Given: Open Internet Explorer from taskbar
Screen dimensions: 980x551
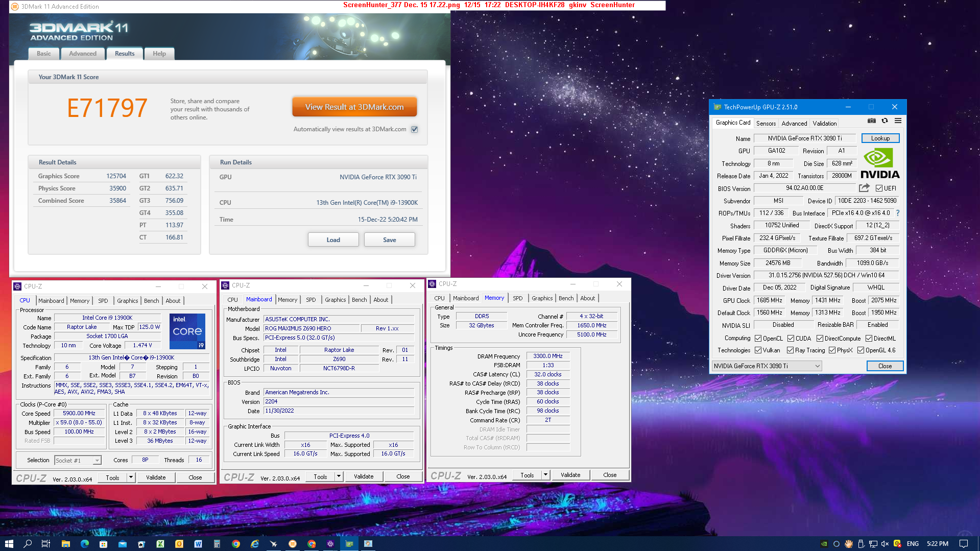Looking at the screenshot, I should coord(255,543).
